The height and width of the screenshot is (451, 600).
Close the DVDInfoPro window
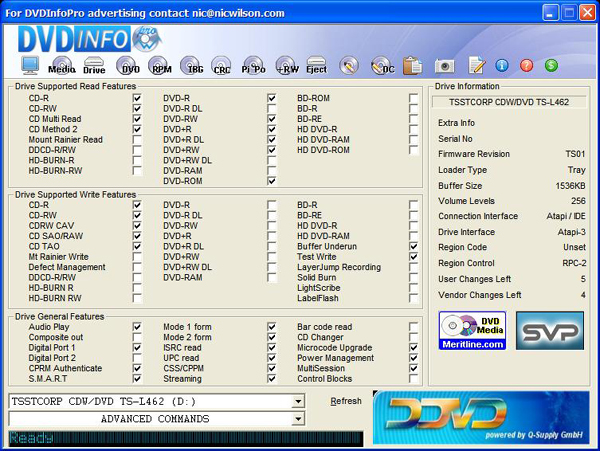point(587,13)
